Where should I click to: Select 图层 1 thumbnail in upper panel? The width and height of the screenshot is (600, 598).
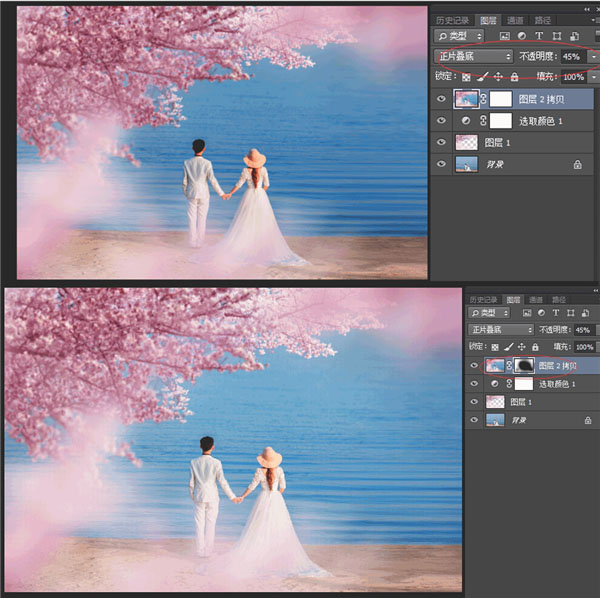(466, 142)
